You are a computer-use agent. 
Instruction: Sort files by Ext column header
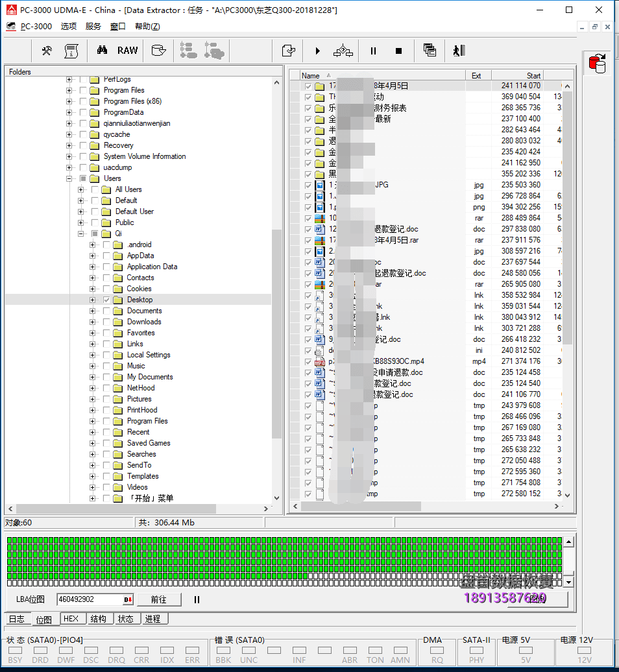pyautogui.click(x=478, y=75)
